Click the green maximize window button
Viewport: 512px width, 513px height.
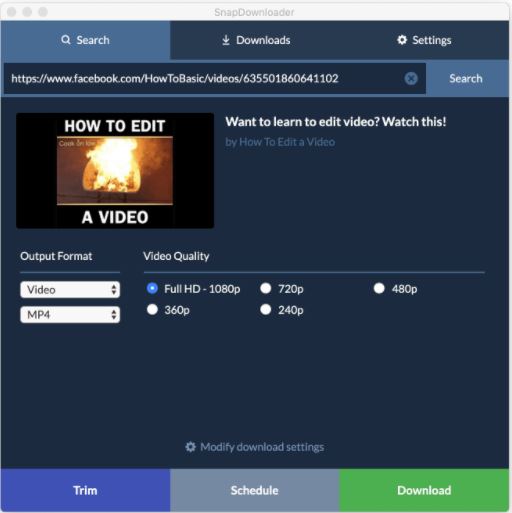(43, 12)
